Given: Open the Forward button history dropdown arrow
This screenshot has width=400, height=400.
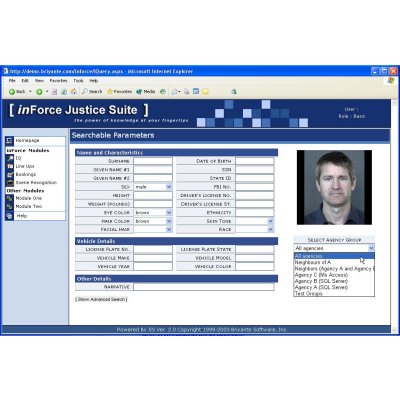Looking at the screenshot, I should coord(47,92).
